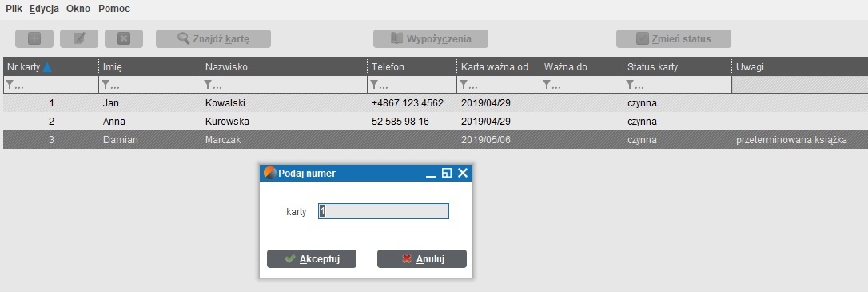Click the Status karty filter field
The image size is (868, 292).
click(x=677, y=85)
